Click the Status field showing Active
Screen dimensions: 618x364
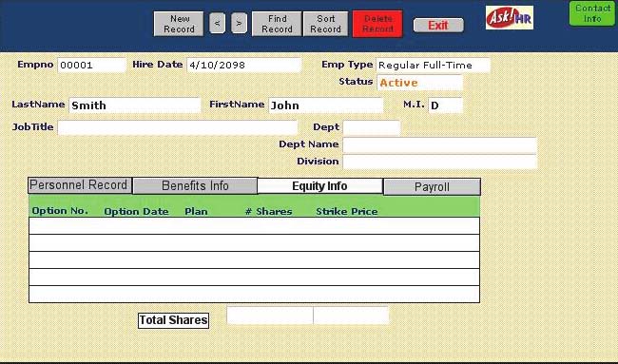tap(419, 83)
